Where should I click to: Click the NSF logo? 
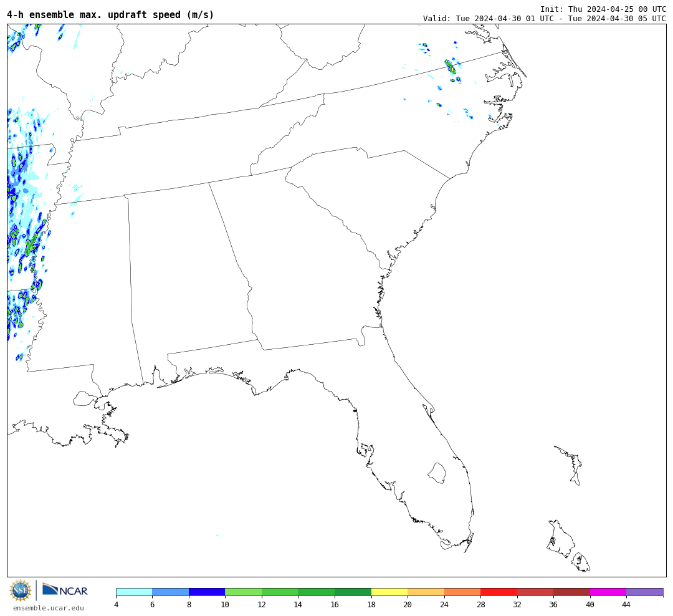pyautogui.click(x=20, y=590)
